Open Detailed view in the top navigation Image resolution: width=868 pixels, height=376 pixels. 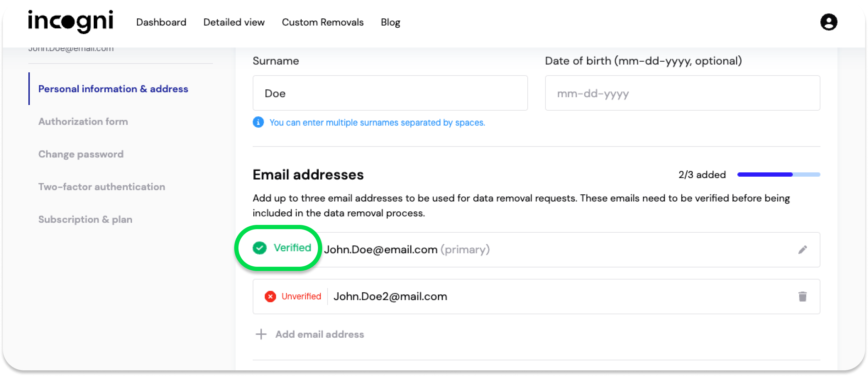pos(234,22)
